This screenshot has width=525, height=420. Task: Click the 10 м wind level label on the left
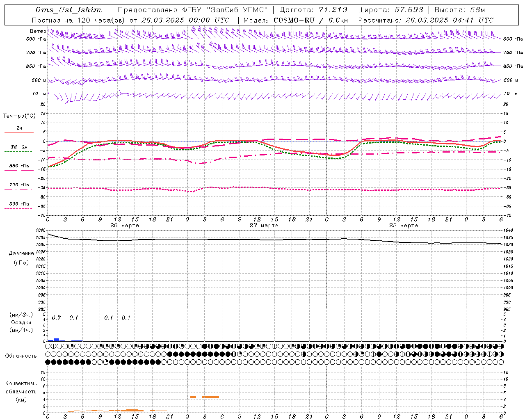click(x=39, y=94)
